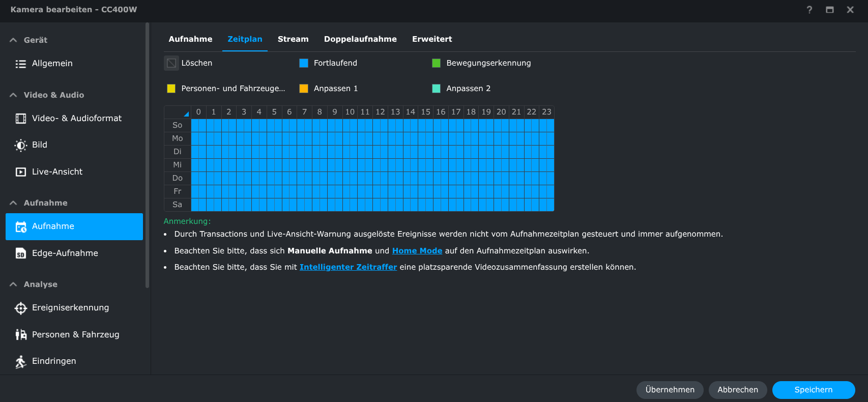The width and height of the screenshot is (868, 402).
Task: Select green Bewegungserkennung schedule mode
Action: point(436,63)
